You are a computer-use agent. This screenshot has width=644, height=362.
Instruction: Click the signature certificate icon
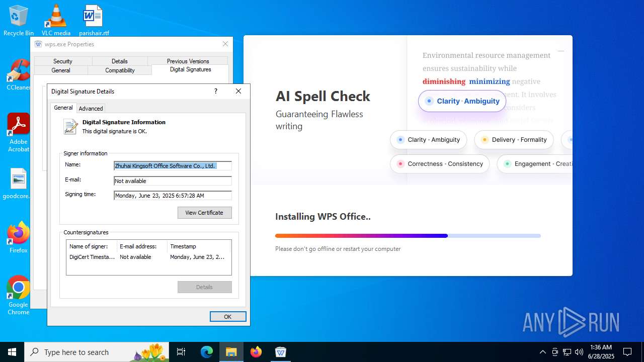[x=70, y=126]
